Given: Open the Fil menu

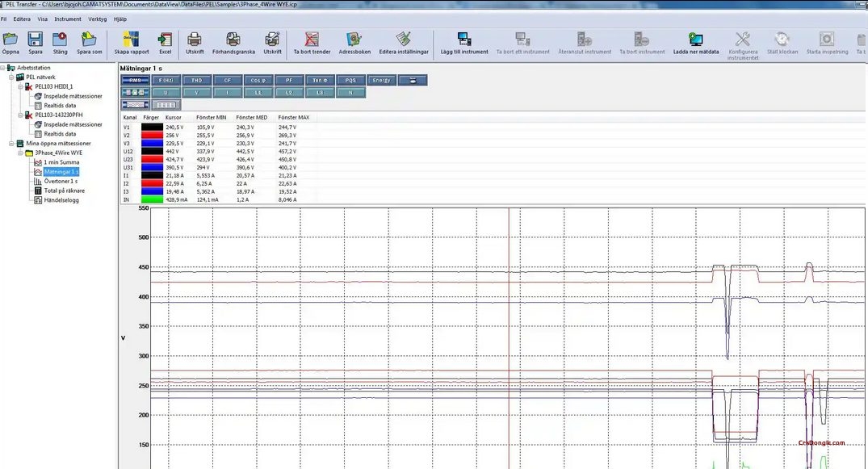Looking at the screenshot, I should (x=3, y=19).
